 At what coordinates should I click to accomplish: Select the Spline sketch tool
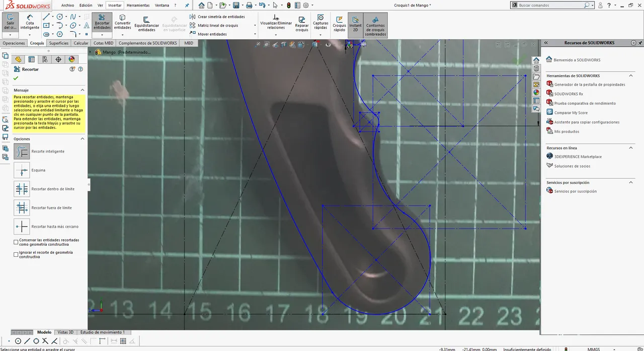[73, 17]
